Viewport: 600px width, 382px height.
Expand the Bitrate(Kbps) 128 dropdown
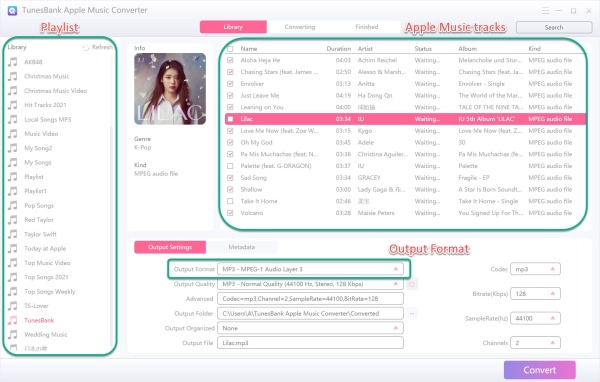pos(535,294)
